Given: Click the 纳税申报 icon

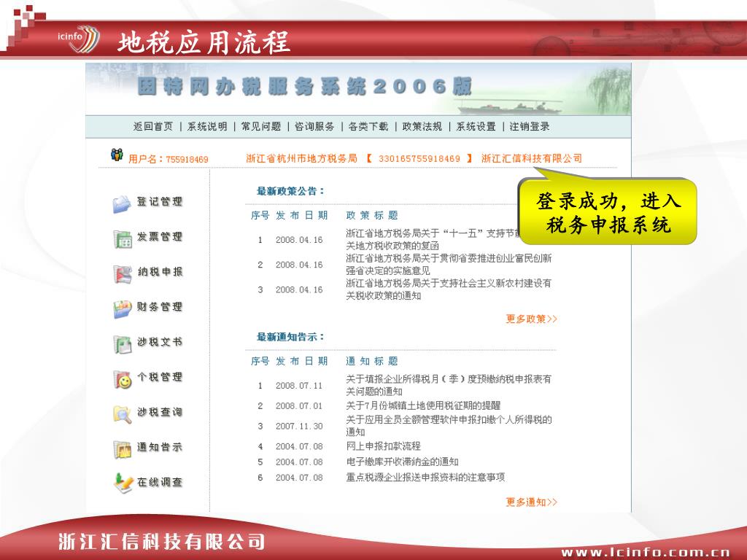Looking at the screenshot, I should point(123,274).
